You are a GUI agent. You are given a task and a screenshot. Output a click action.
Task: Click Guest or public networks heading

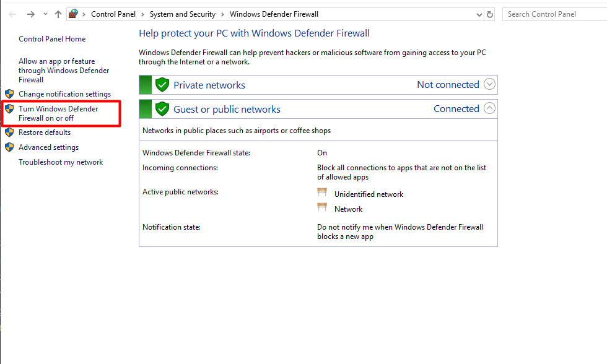(227, 110)
